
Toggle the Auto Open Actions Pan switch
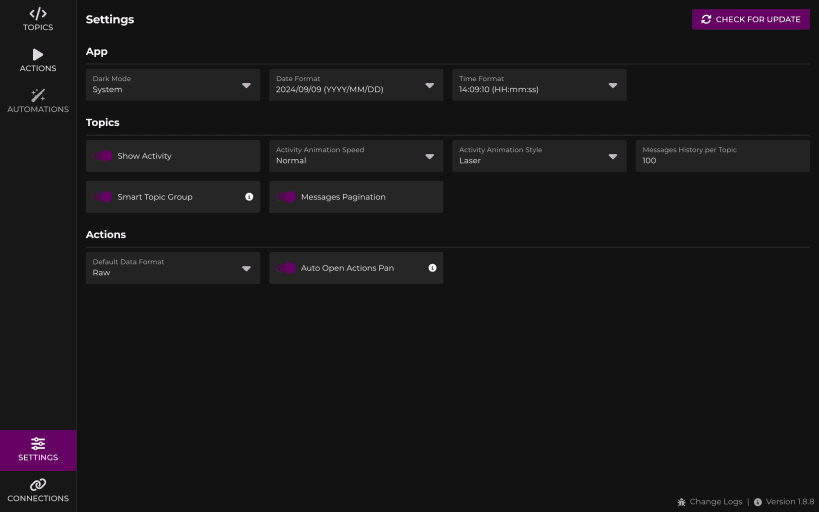[286, 268]
